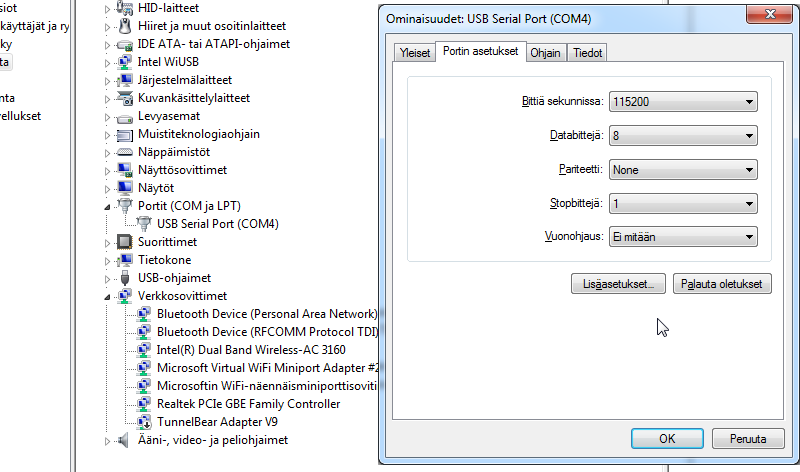800x472 pixels.
Task: Select Realtek PCIe GBE Family Controller
Action: pyautogui.click(x=248, y=404)
